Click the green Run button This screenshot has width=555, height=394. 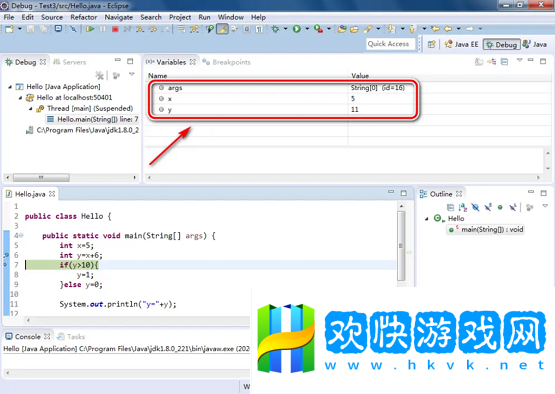click(297, 29)
